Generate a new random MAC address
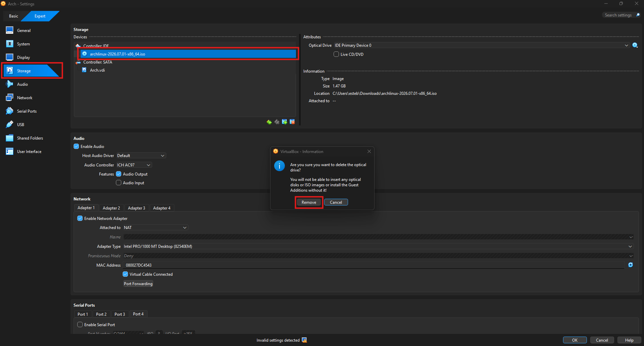 point(631,265)
